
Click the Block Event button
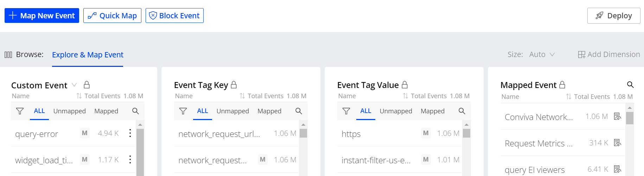point(174,15)
